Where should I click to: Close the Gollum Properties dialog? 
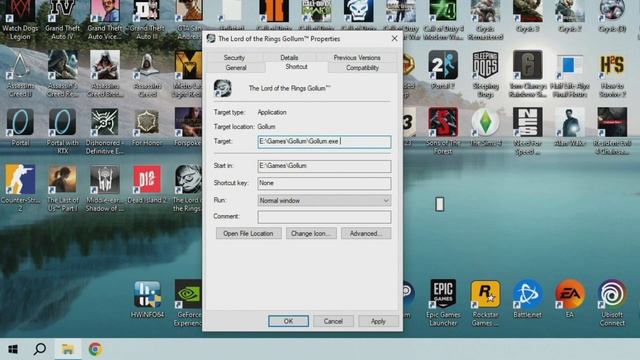394,39
